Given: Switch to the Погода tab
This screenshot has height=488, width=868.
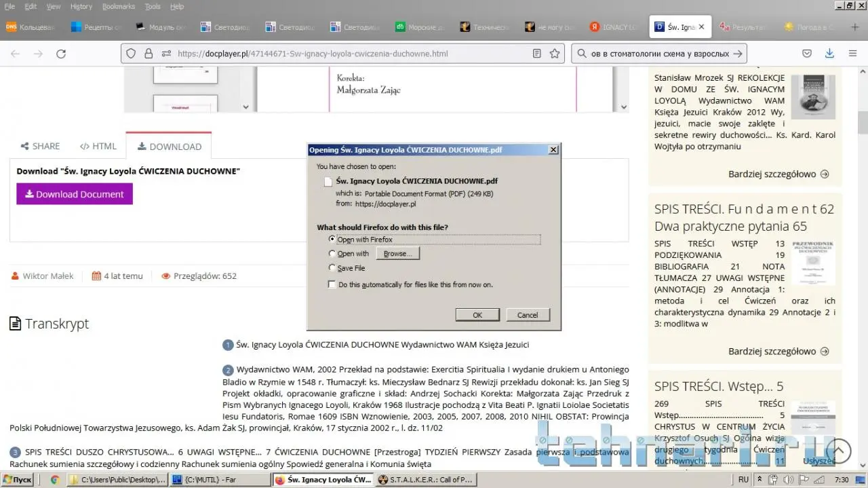Looking at the screenshot, I should tap(809, 27).
